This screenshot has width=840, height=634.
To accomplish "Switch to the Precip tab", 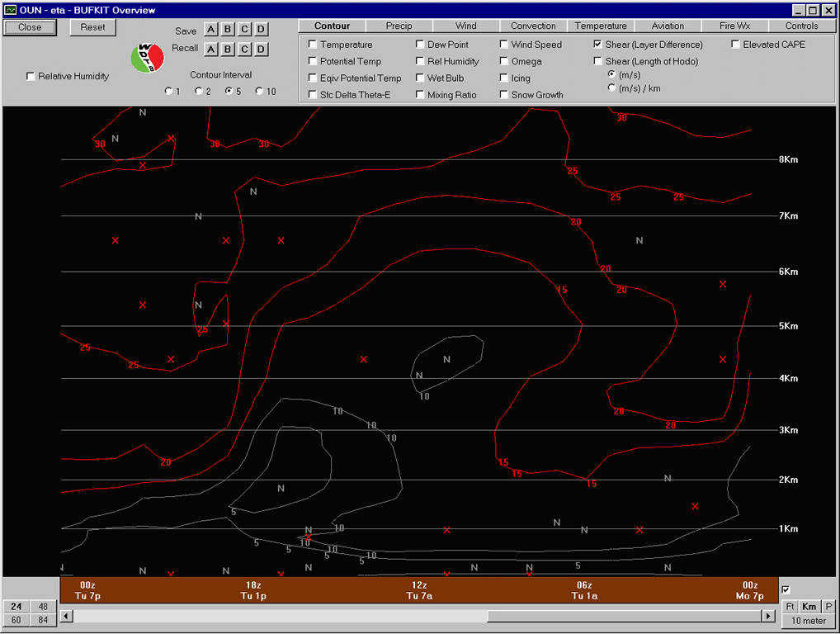I will pos(399,26).
